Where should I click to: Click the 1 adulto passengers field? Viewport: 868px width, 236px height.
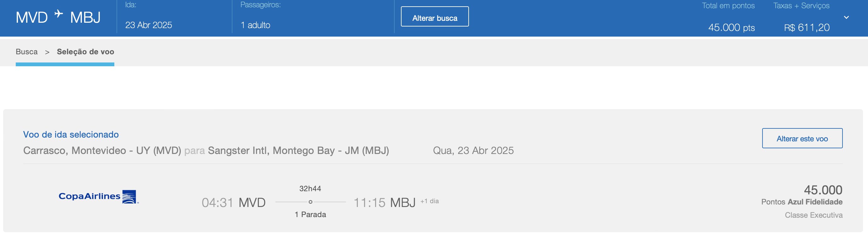point(255,25)
